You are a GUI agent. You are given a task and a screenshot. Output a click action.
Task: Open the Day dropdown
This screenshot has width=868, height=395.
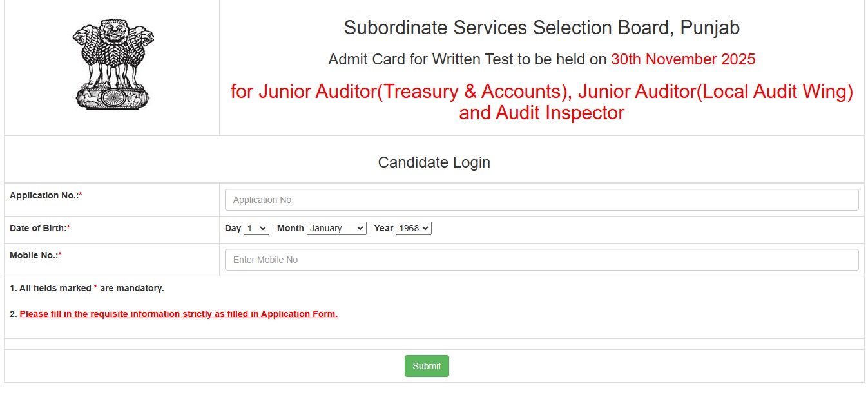(256, 227)
